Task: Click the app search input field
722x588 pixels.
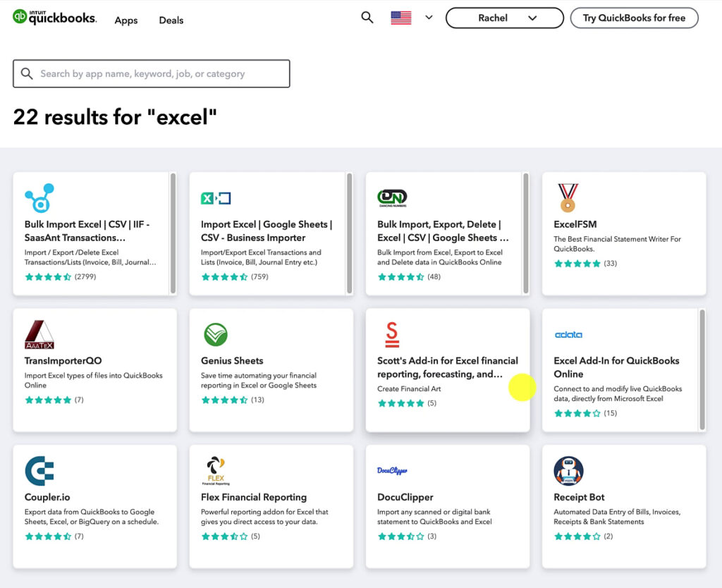Action: [151, 73]
